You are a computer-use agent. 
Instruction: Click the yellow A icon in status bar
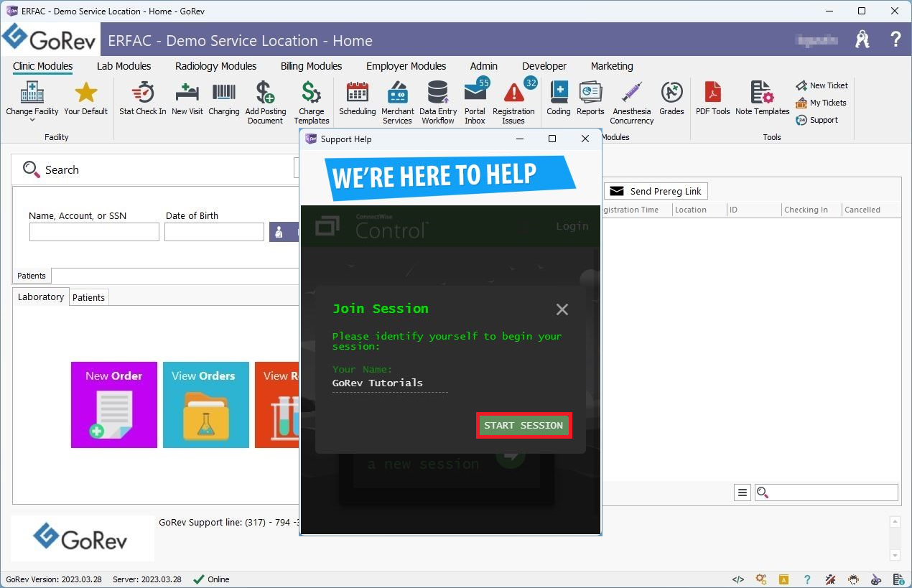(784, 579)
